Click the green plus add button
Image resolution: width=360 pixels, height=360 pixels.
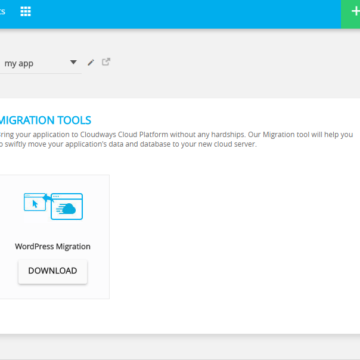point(351,14)
